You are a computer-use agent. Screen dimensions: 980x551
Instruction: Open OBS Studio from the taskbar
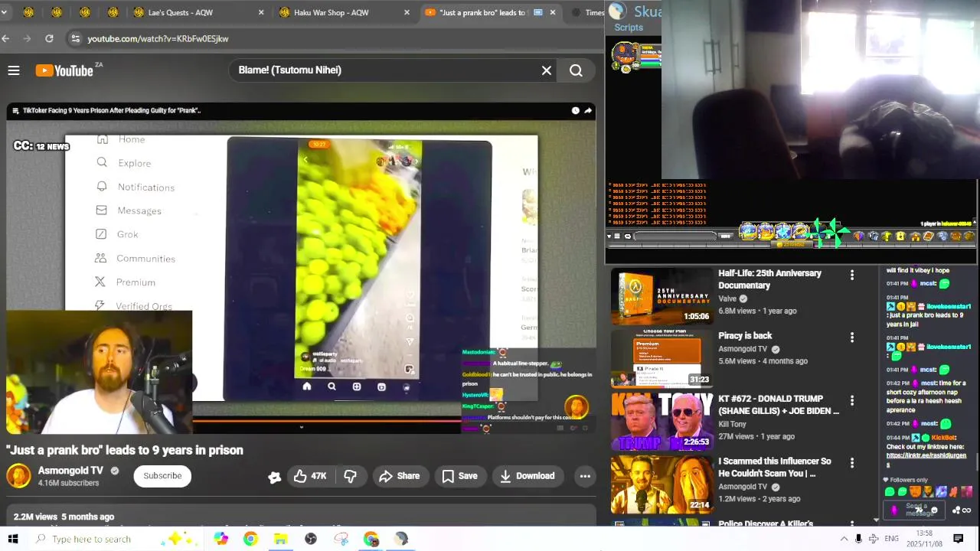[310, 539]
